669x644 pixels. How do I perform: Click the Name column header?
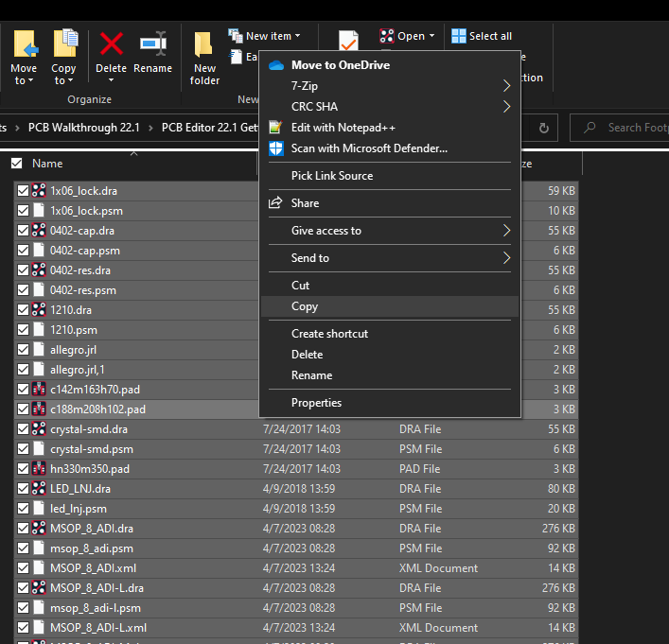click(x=47, y=164)
